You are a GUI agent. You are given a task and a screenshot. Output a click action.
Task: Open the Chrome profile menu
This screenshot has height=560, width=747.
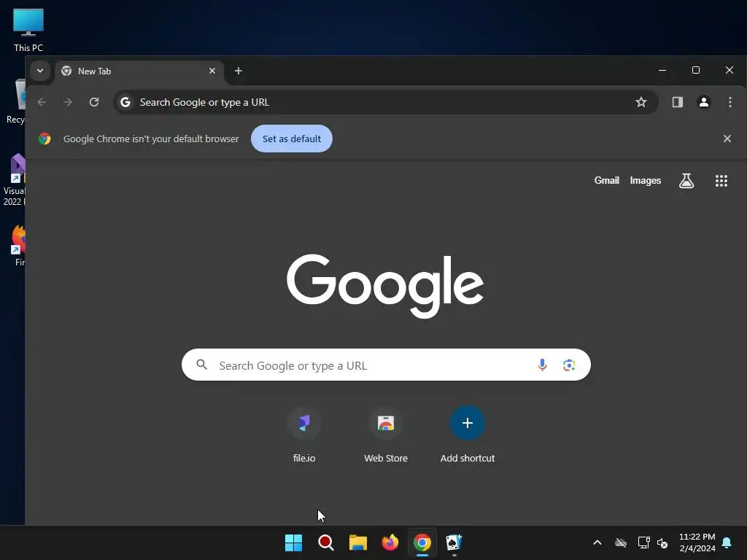[704, 102]
